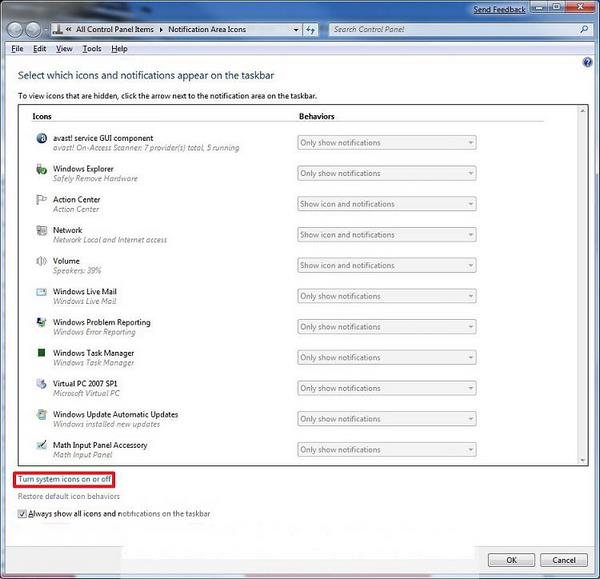The height and width of the screenshot is (579, 600).
Task: Click Turn system icons on or off link
Action: [x=64, y=479]
